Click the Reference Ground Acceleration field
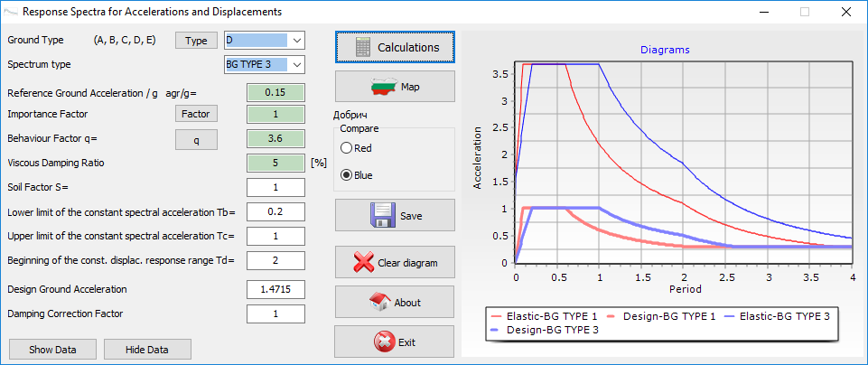 tap(275, 93)
